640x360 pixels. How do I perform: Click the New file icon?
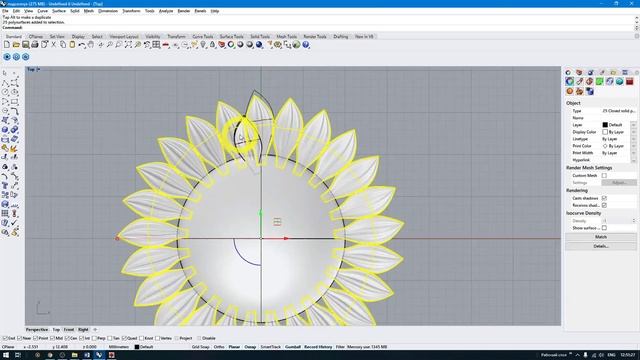tap(7, 45)
